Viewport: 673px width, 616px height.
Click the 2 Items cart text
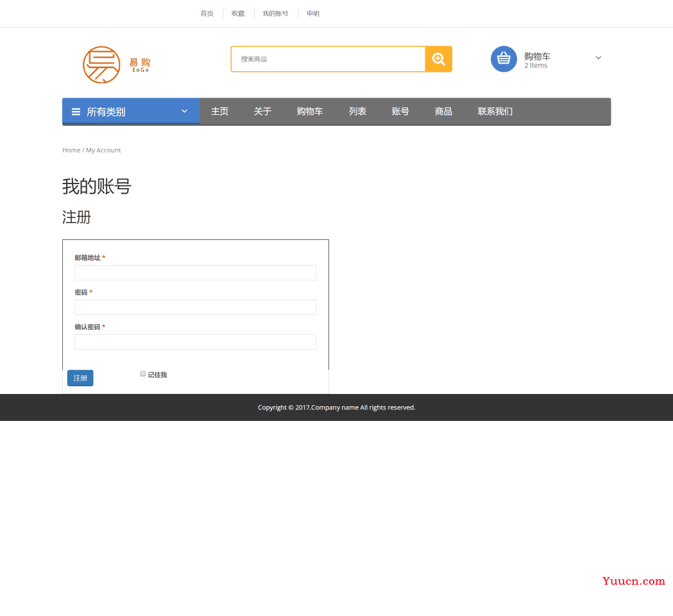(536, 65)
